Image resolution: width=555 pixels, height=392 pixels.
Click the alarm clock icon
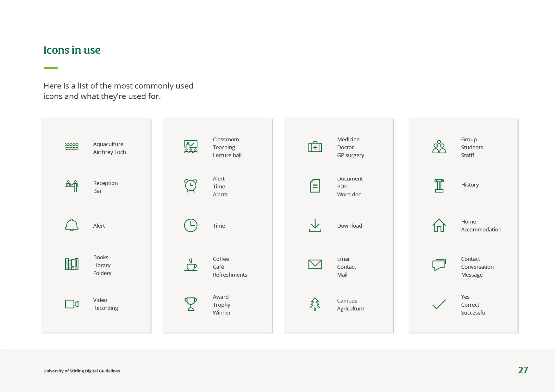pyautogui.click(x=191, y=186)
